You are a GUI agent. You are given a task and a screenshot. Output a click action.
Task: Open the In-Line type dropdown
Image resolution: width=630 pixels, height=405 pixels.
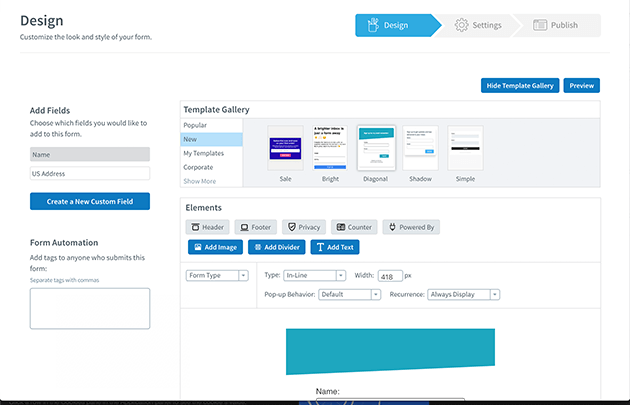(x=313, y=275)
